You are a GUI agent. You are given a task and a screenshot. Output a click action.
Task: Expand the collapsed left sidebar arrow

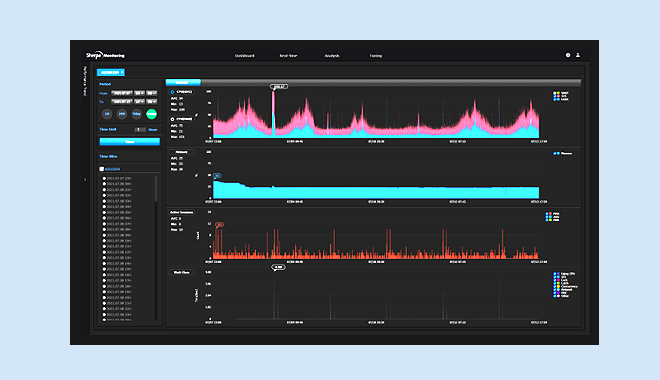coord(85,180)
